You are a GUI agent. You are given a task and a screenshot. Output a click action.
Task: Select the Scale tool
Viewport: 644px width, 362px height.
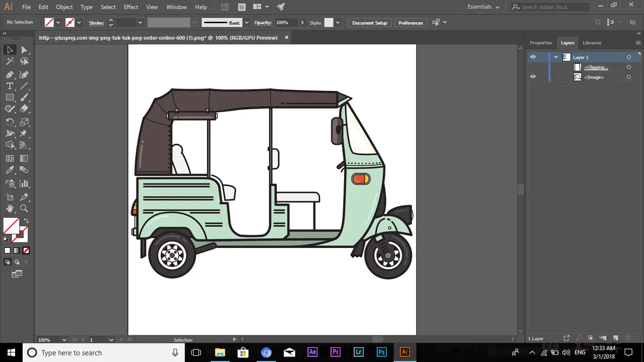pos(24,122)
